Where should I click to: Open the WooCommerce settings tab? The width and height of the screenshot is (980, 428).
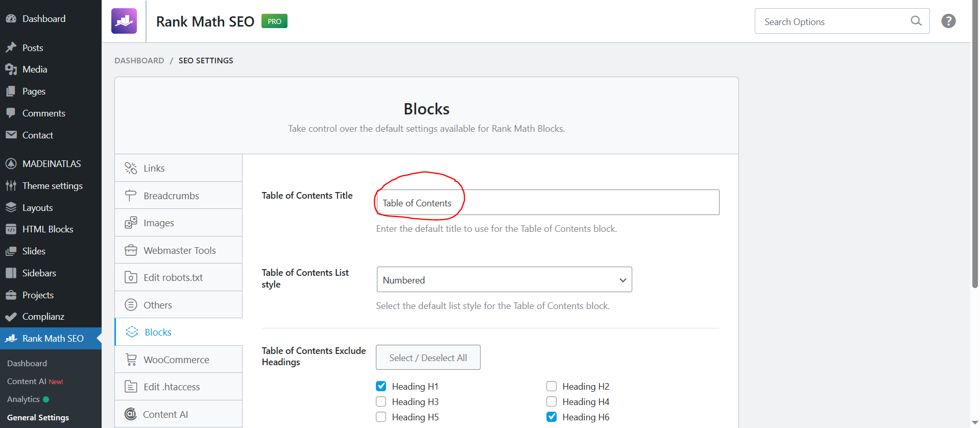click(178, 360)
